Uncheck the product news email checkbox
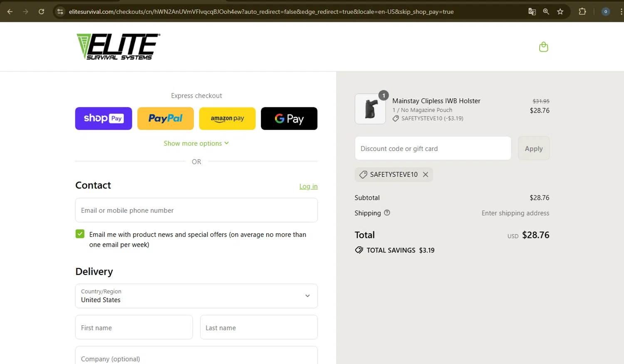Screen dimensions: 624x364 pos(80,234)
